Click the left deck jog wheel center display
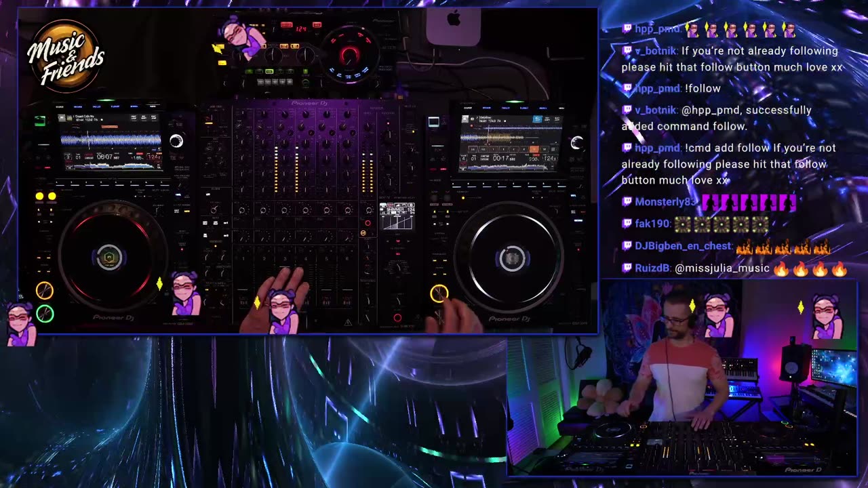Screen dimensions: 868x488 [109, 258]
